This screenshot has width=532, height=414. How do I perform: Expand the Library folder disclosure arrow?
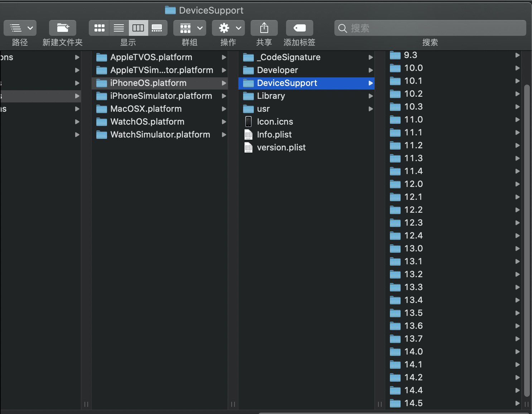(x=371, y=96)
